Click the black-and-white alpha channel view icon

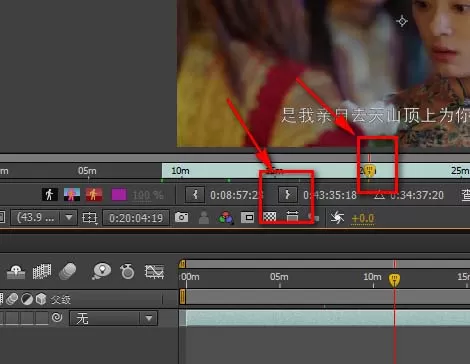tap(50, 194)
